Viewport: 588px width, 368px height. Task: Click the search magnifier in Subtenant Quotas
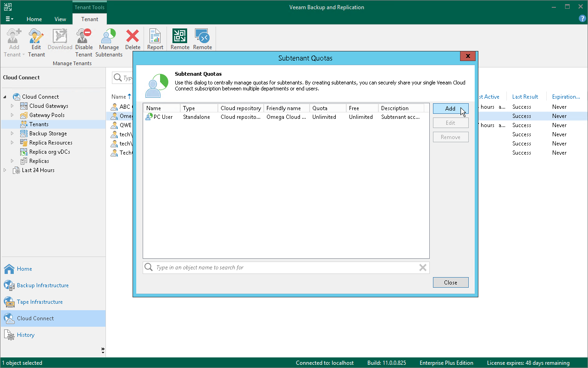[x=149, y=268]
